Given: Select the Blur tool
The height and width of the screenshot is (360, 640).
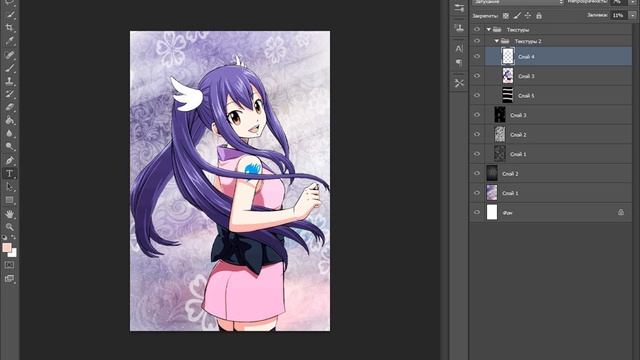Looking at the screenshot, I should pos(9,133).
